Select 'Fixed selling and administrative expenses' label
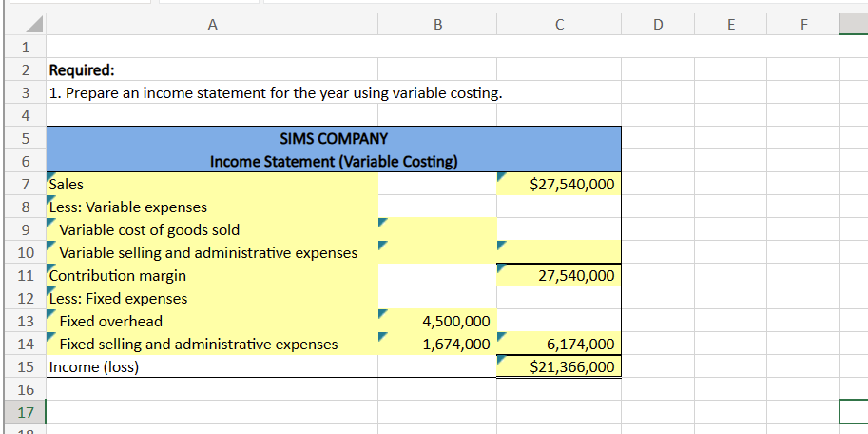 pyautogui.click(x=212, y=345)
